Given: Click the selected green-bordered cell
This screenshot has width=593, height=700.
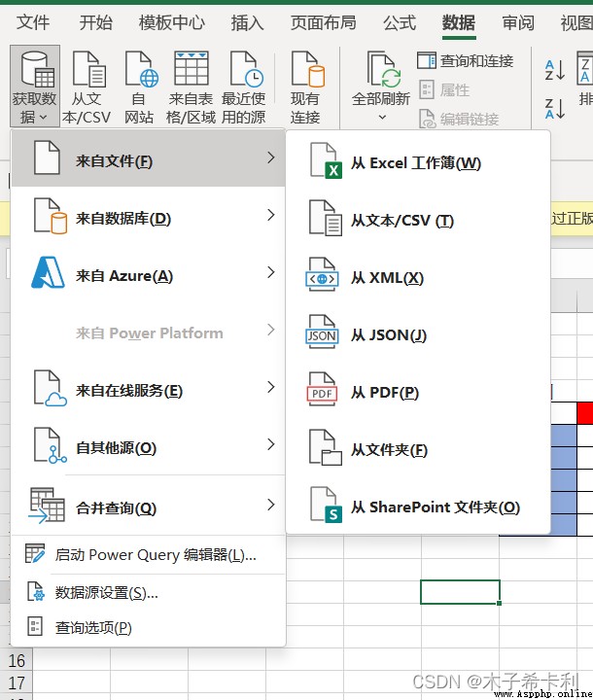Looking at the screenshot, I should click(461, 592).
